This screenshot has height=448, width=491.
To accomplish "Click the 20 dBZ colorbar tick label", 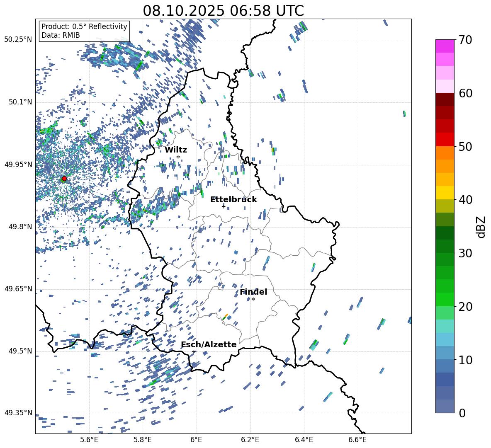I will pos(465,307).
